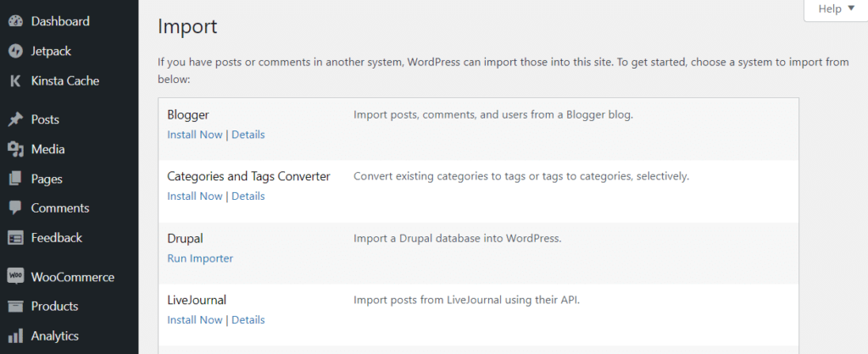Click the Dashboard gauge icon
Image resolution: width=868 pixels, height=354 pixels.
click(15, 21)
